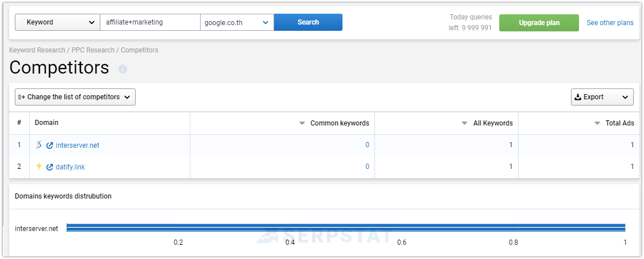
Task: Click the Domains keywords distrubution title
Action: coord(63,196)
